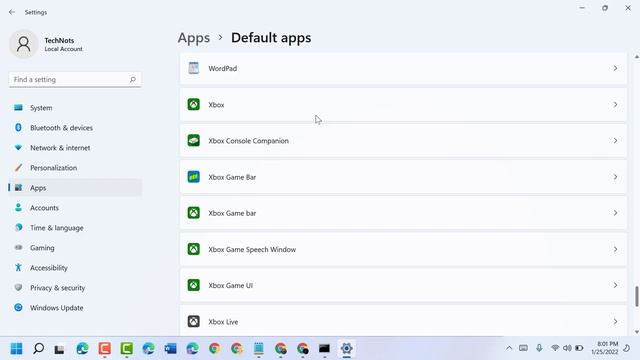Screen dimensions: 640x360
Task: Open Gaming settings
Action: (75, 248)
